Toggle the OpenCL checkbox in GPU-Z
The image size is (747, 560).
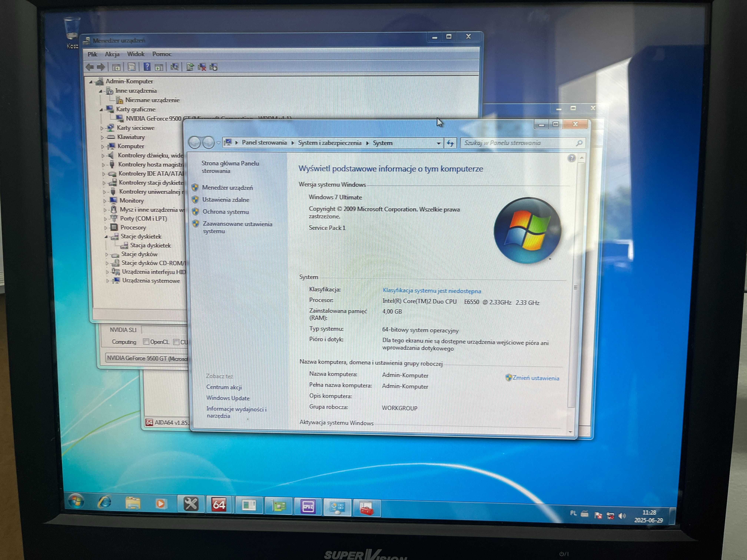(146, 342)
